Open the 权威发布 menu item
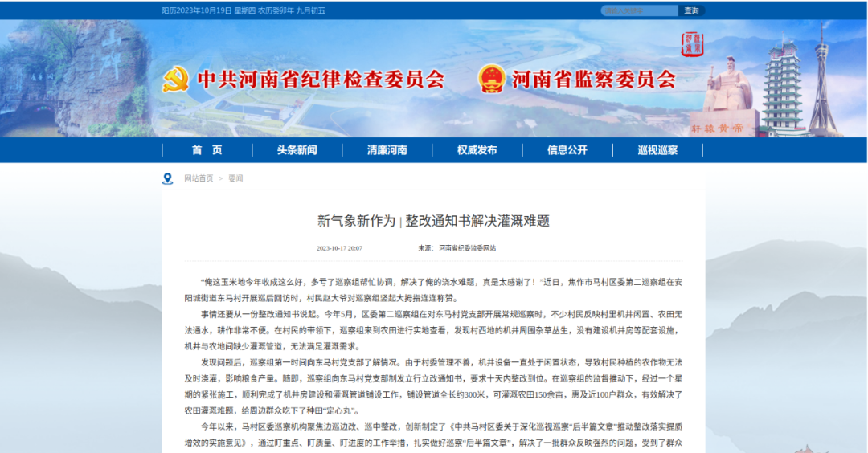This screenshot has width=868, height=453. coord(477,150)
